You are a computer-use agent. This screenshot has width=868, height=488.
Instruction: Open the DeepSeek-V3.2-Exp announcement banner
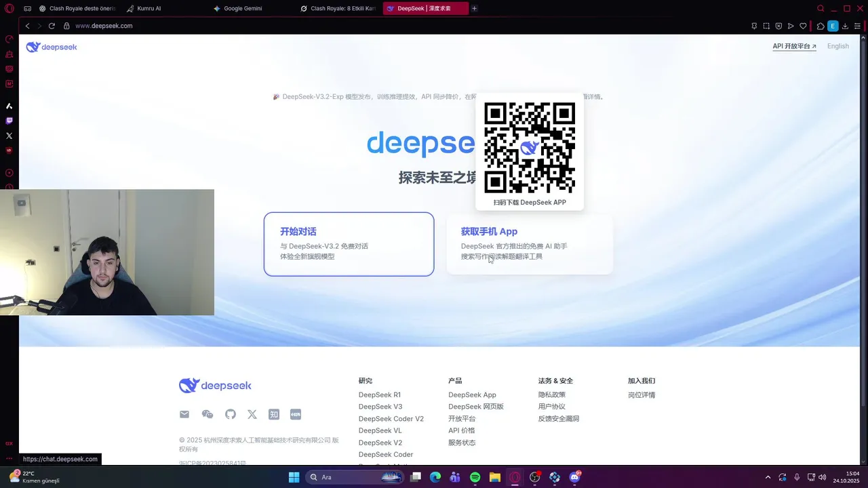click(x=438, y=96)
